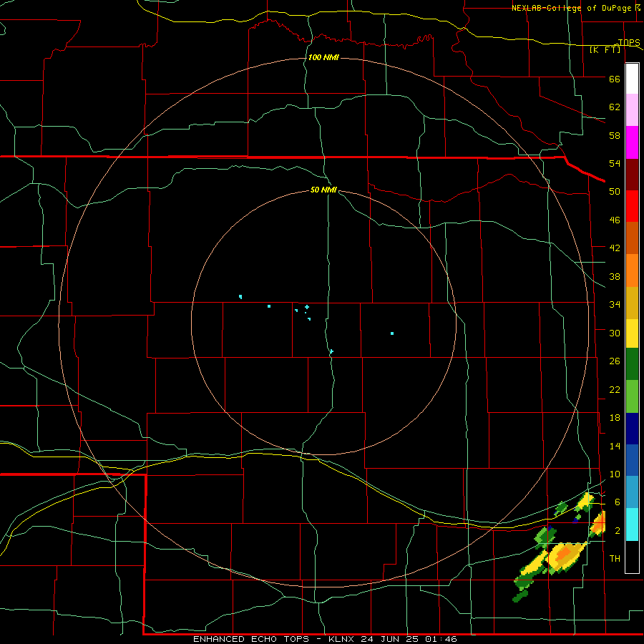Click the black TH legend swatch
The height and width of the screenshot is (644, 644).
[x=632, y=557]
